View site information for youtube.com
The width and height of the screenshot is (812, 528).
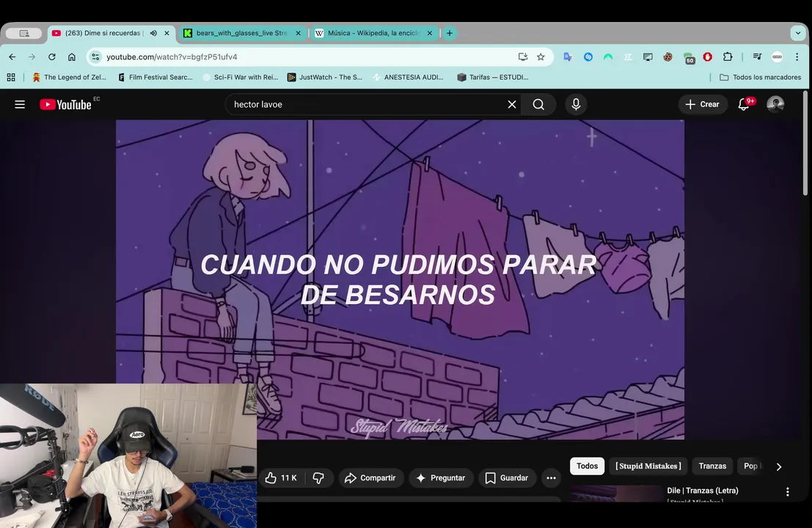(x=95, y=57)
